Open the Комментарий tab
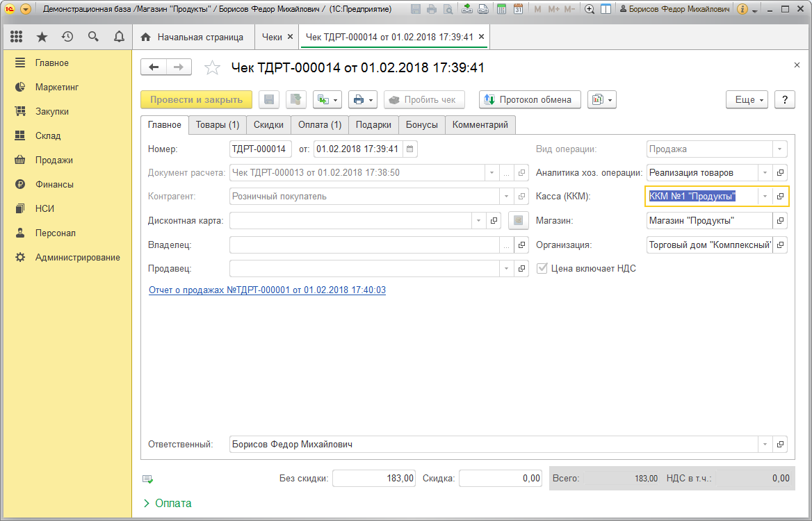This screenshot has height=521, width=812. pos(480,124)
